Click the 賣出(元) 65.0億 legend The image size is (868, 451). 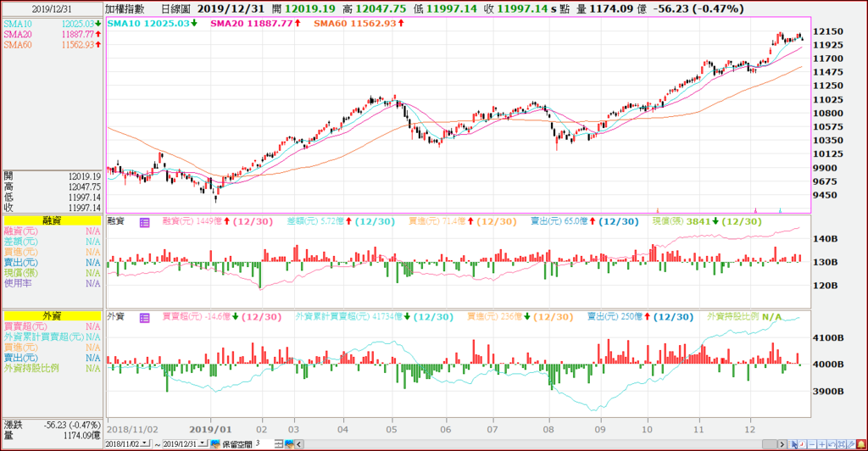[584, 221]
